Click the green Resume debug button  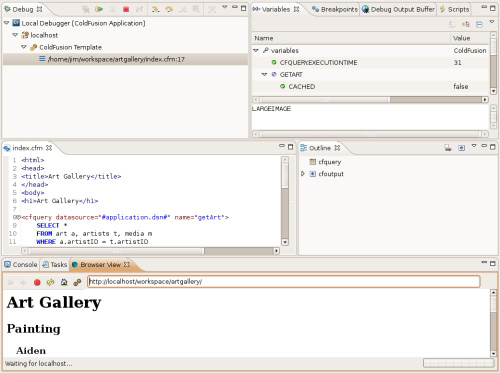[x=99, y=9]
